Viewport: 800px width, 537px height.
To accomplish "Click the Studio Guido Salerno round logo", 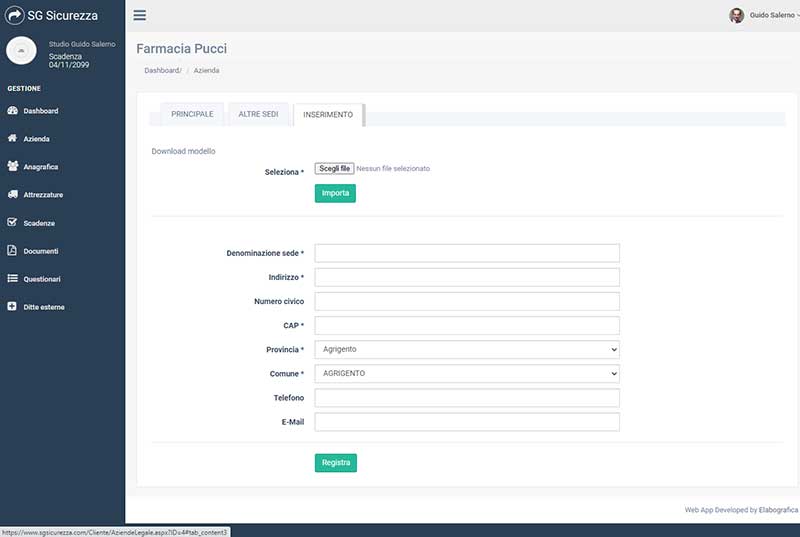I will [21, 50].
